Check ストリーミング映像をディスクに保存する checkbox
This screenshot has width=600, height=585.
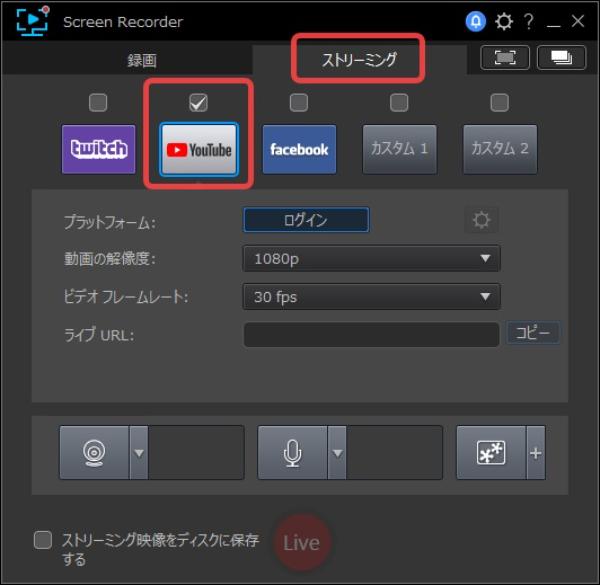point(43,540)
